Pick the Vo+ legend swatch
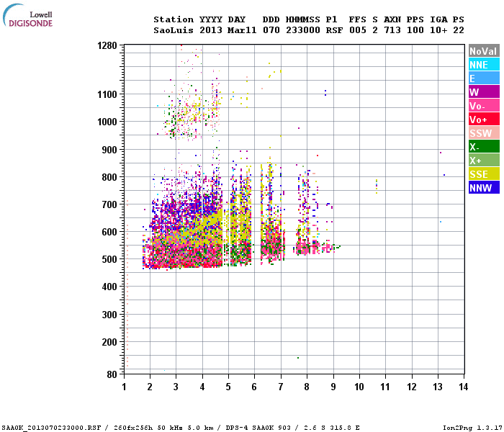 (484, 120)
